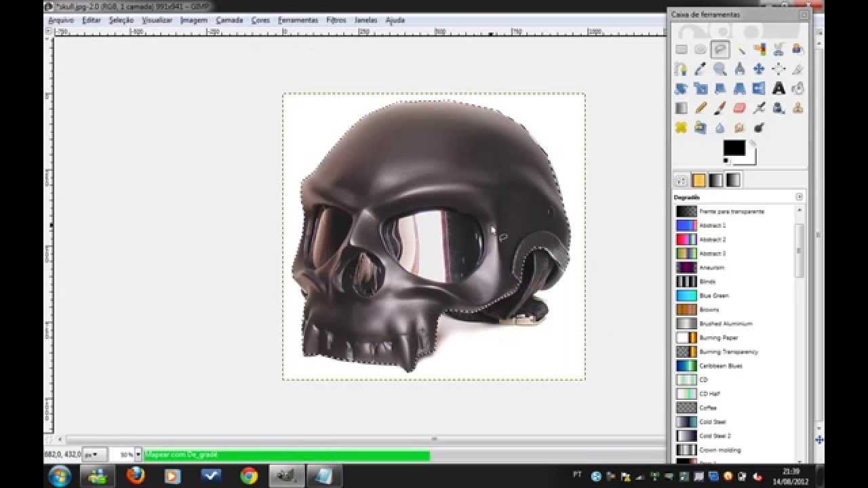Open the Arquivo menu
The image size is (868, 488).
pyautogui.click(x=61, y=20)
